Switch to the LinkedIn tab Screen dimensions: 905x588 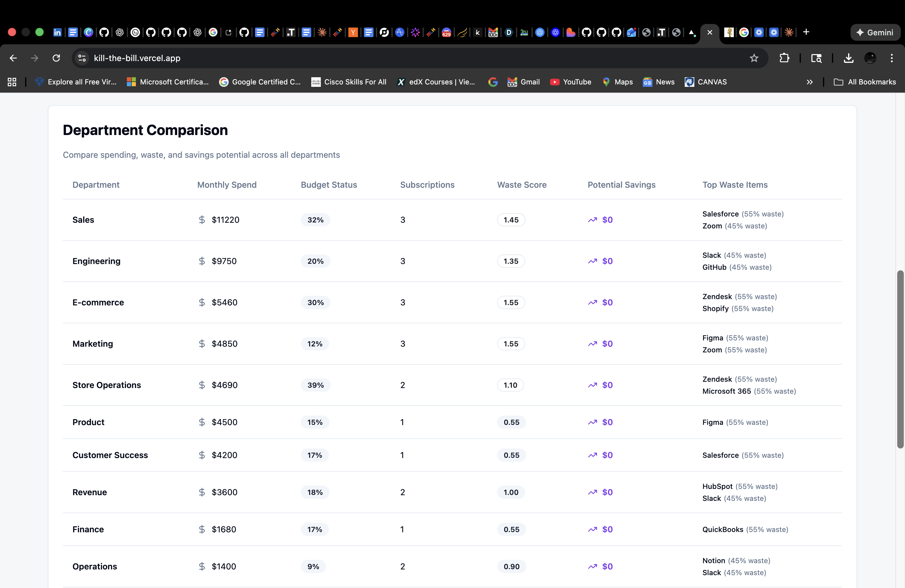point(57,32)
